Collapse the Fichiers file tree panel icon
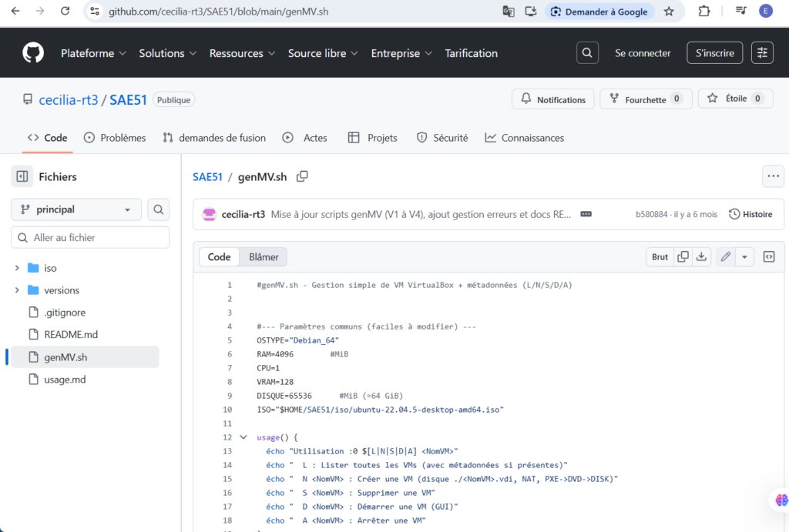Viewport: 789px width, 532px height. point(22,177)
